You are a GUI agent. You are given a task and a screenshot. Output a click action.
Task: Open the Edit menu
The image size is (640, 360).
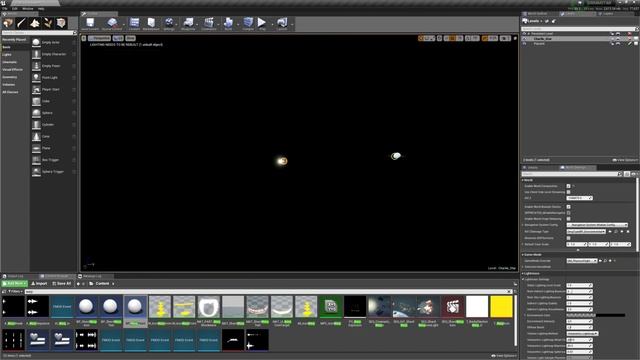[15, 9]
